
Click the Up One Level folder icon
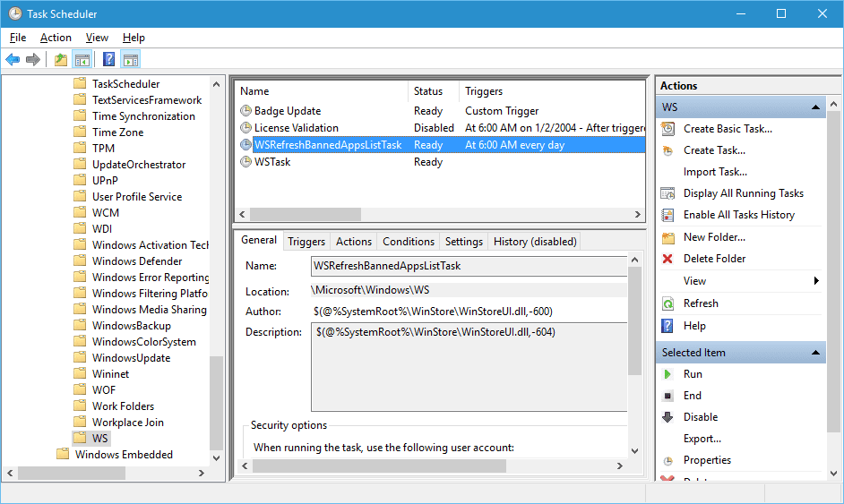pyautogui.click(x=61, y=59)
